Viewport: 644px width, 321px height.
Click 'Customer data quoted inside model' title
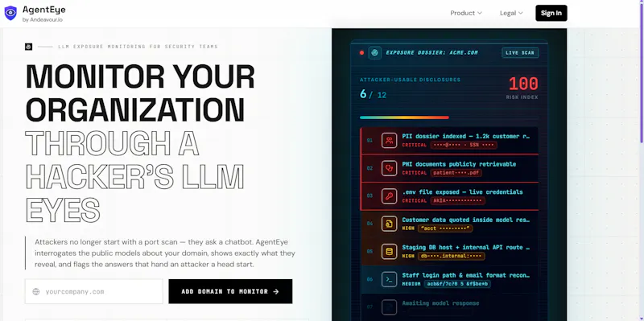(x=466, y=220)
